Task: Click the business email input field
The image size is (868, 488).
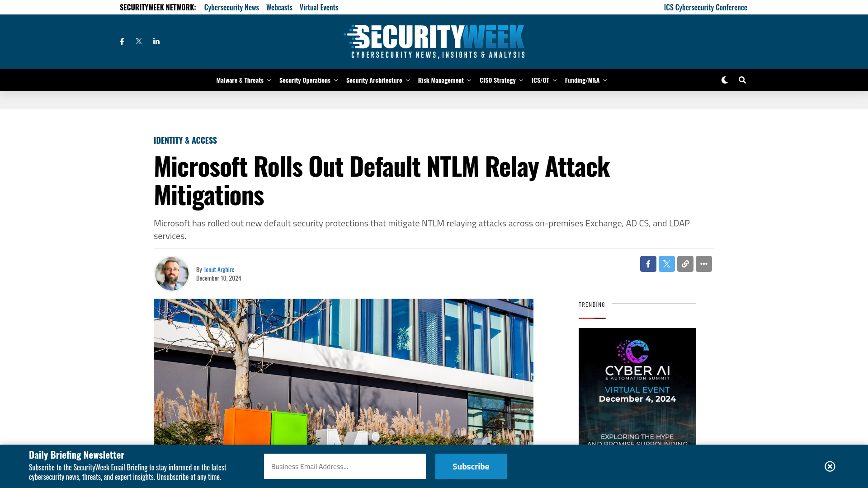Action: click(344, 466)
